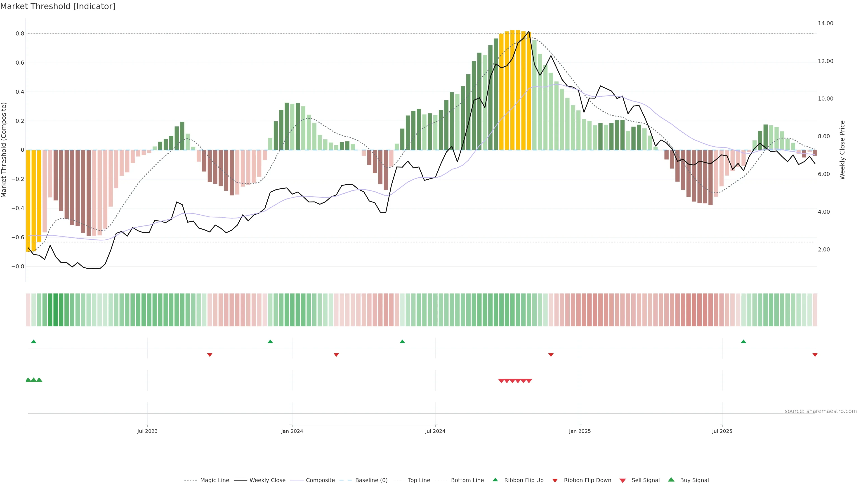The image size is (868, 488).
Task: Click the ribbon flip up marker near July 2025
Action: (x=743, y=342)
